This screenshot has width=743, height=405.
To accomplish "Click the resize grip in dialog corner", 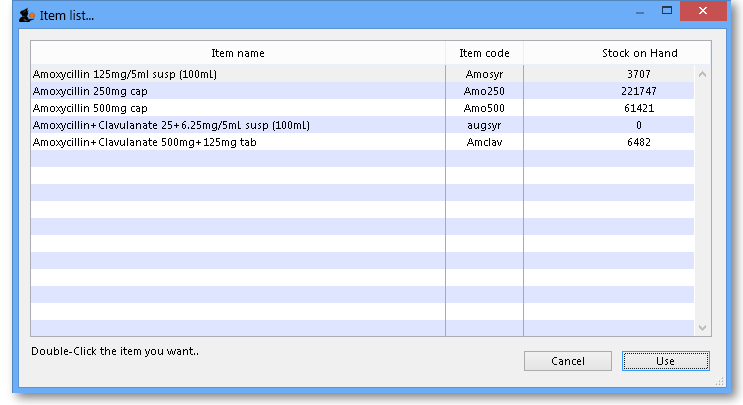I will (x=717, y=381).
